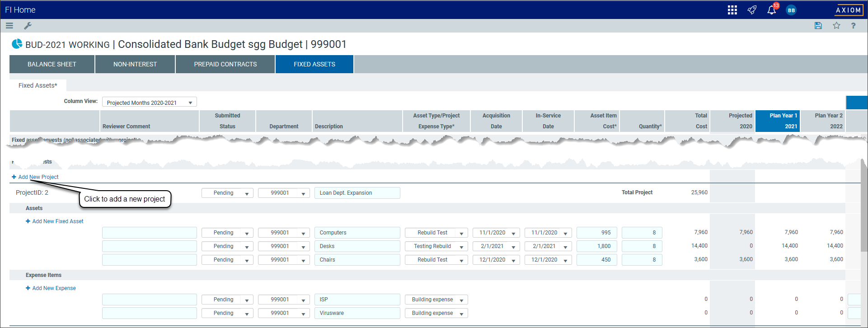Open in-service date 12/1/2020 dropdown in Chairs row
Screen dimensions: 868x328
pyautogui.click(x=548, y=260)
